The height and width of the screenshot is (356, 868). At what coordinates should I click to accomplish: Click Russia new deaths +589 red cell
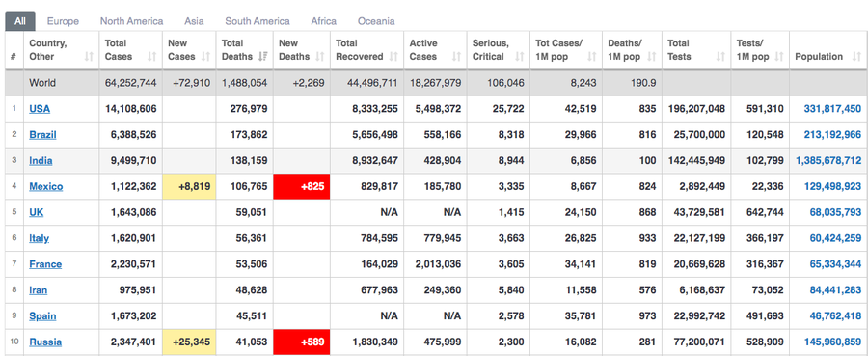point(302,342)
